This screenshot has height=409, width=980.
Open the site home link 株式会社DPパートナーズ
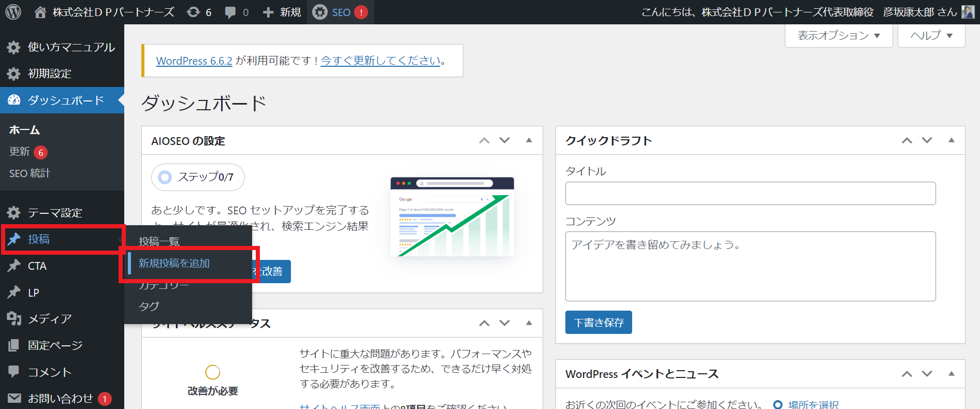point(104,12)
